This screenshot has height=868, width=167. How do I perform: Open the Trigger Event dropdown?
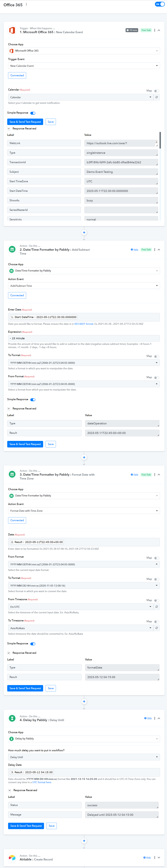[x=84, y=66]
